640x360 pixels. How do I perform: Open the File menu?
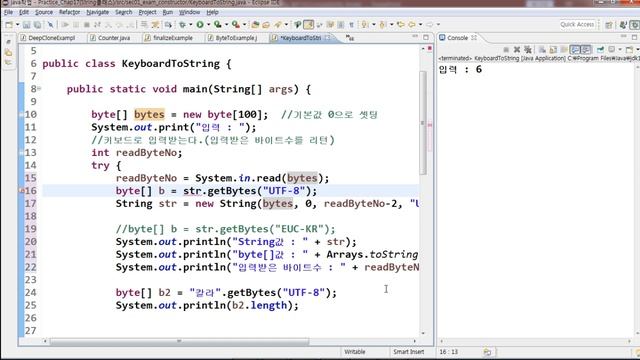tap(9, 12)
